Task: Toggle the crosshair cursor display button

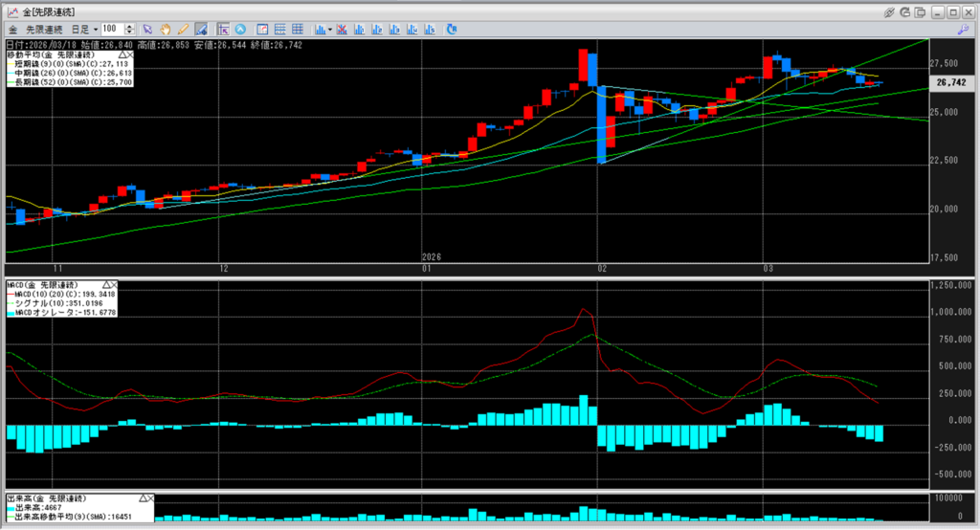Action: click(x=222, y=30)
